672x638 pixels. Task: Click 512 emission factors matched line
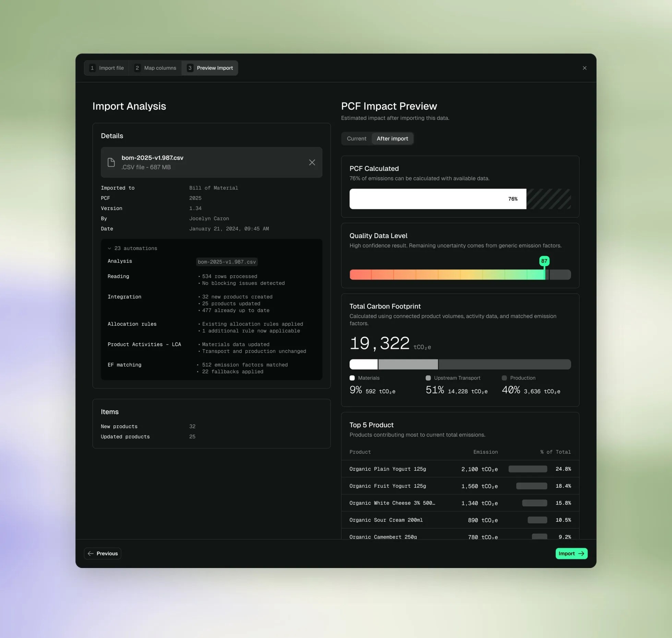[x=245, y=365]
